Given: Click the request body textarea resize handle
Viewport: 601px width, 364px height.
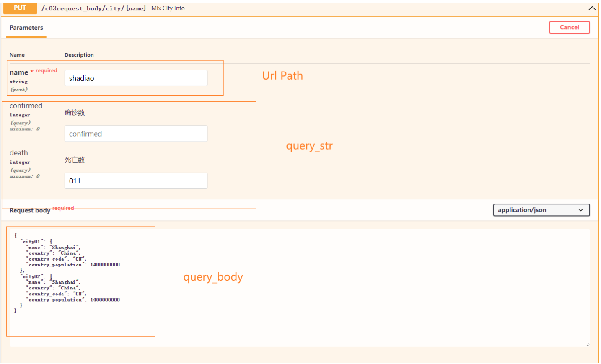Looking at the screenshot, I should pos(588,344).
